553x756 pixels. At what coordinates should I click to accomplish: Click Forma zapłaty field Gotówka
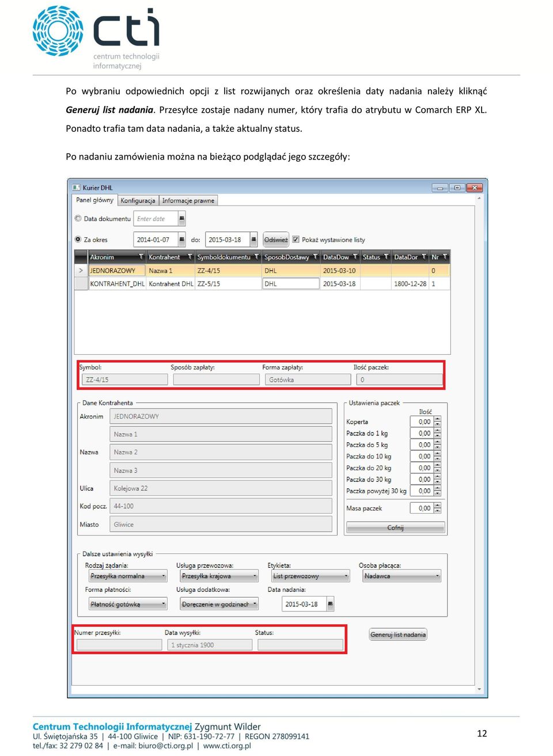pyautogui.click(x=308, y=380)
